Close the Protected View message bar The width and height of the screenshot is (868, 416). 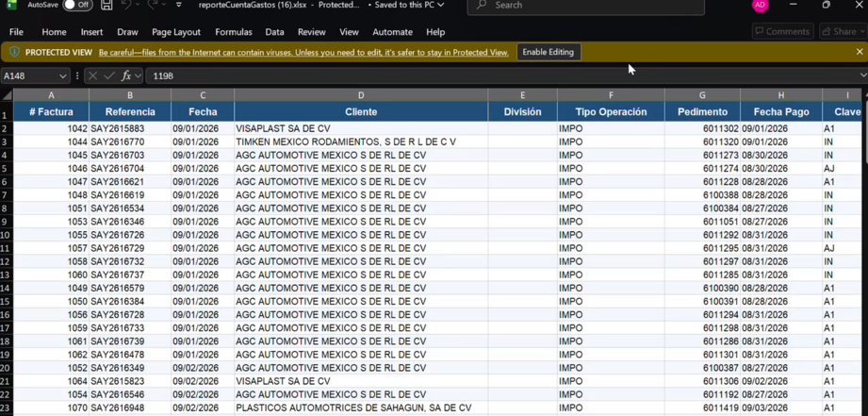860,52
